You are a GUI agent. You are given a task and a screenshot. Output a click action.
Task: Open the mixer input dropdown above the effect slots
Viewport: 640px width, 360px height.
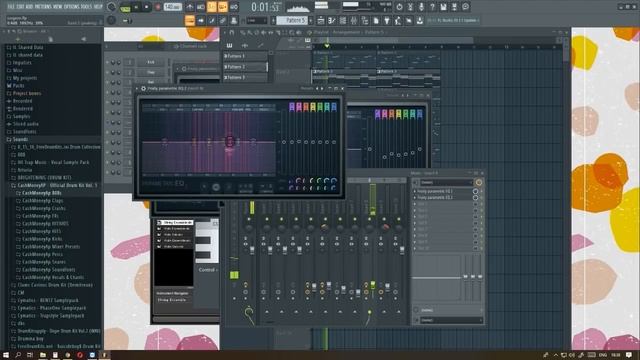pyautogui.click(x=447, y=182)
